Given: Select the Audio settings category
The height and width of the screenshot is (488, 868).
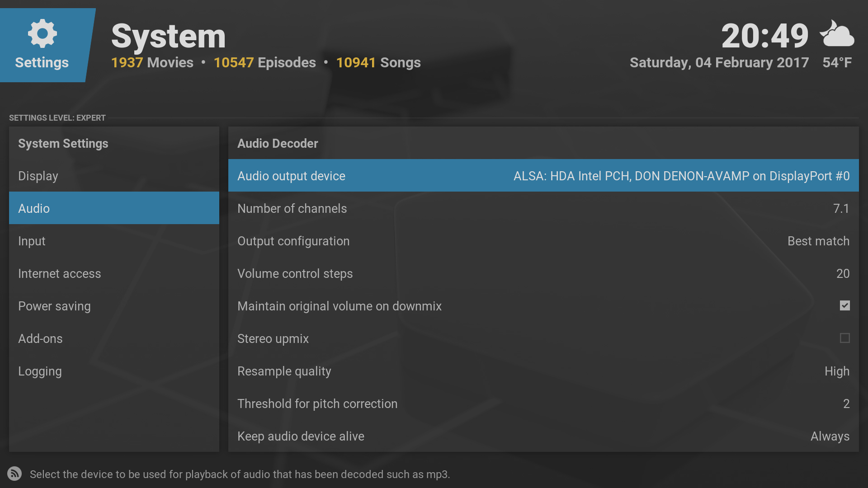Looking at the screenshot, I should [x=114, y=208].
